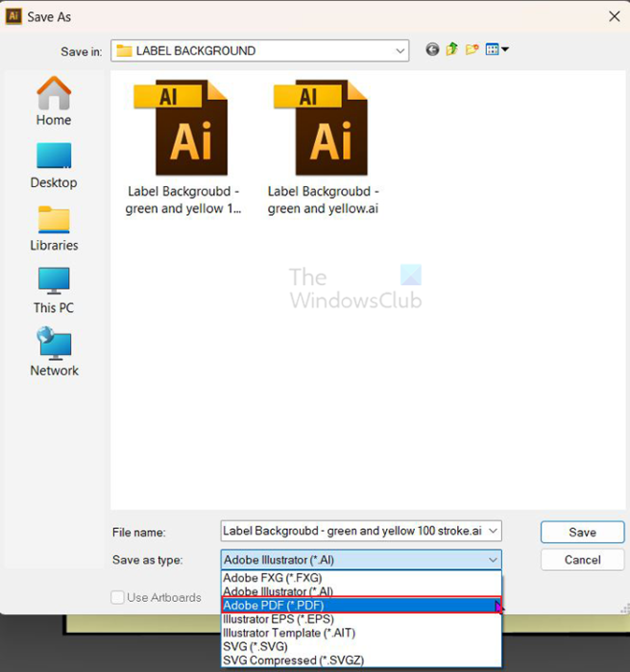The height and width of the screenshot is (672, 630).
Task: Create a new folder
Action: pyautogui.click(x=472, y=50)
